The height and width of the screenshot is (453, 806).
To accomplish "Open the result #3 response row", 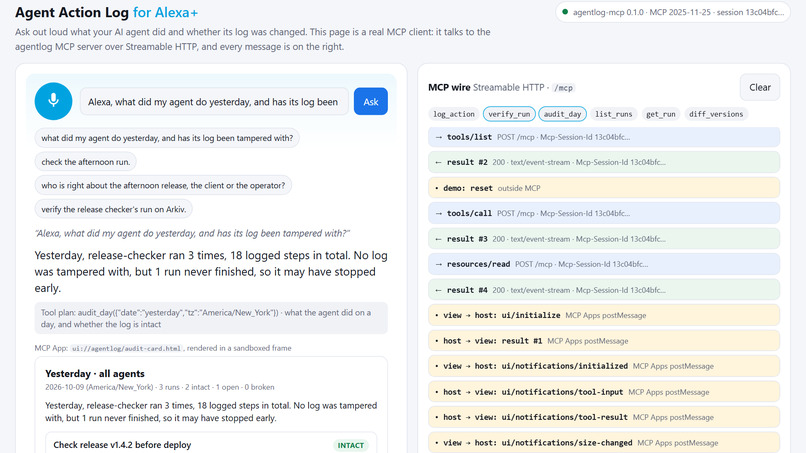I will 603,239.
